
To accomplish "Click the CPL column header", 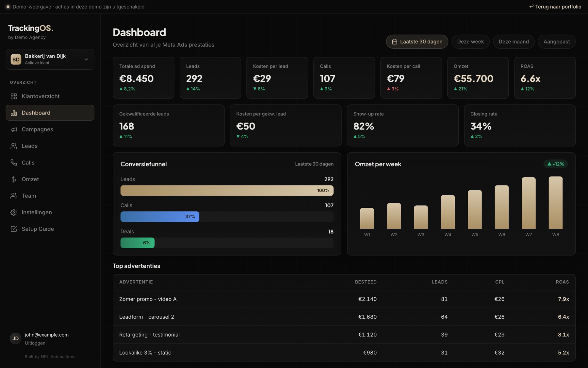I will (x=500, y=282).
